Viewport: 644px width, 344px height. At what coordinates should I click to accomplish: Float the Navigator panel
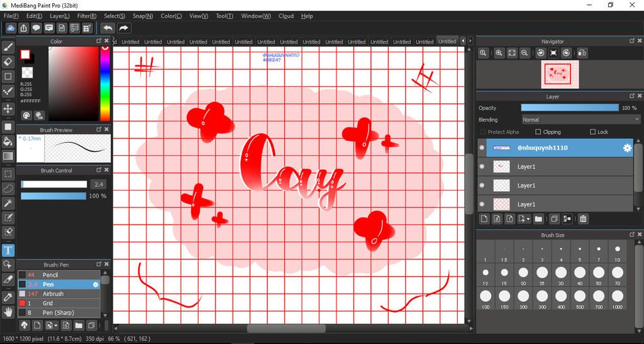tap(632, 41)
